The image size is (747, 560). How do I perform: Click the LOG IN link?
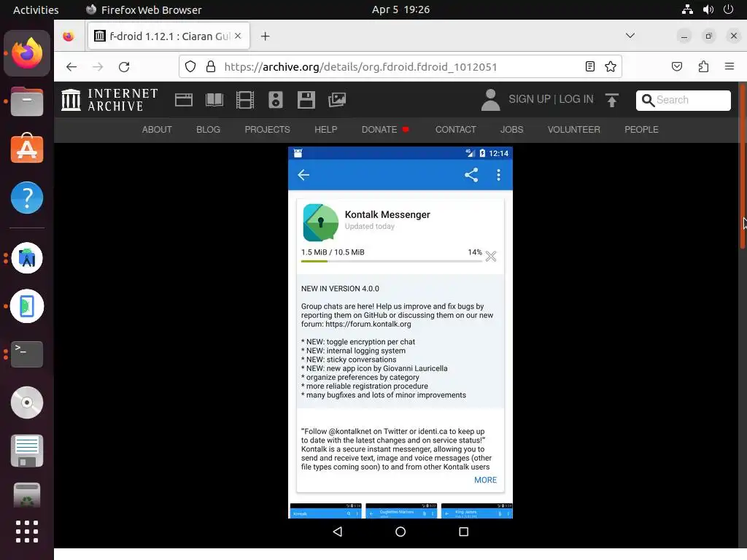click(576, 99)
